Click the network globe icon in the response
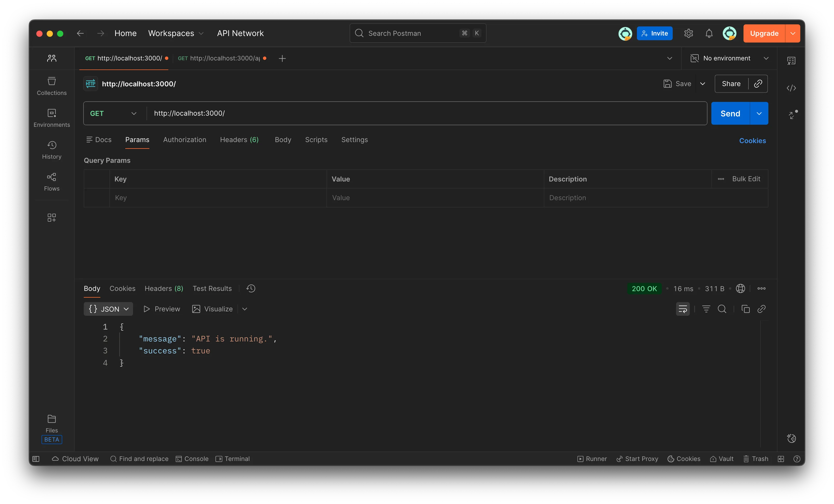Screen dimensions: 834x504 pos(740,288)
